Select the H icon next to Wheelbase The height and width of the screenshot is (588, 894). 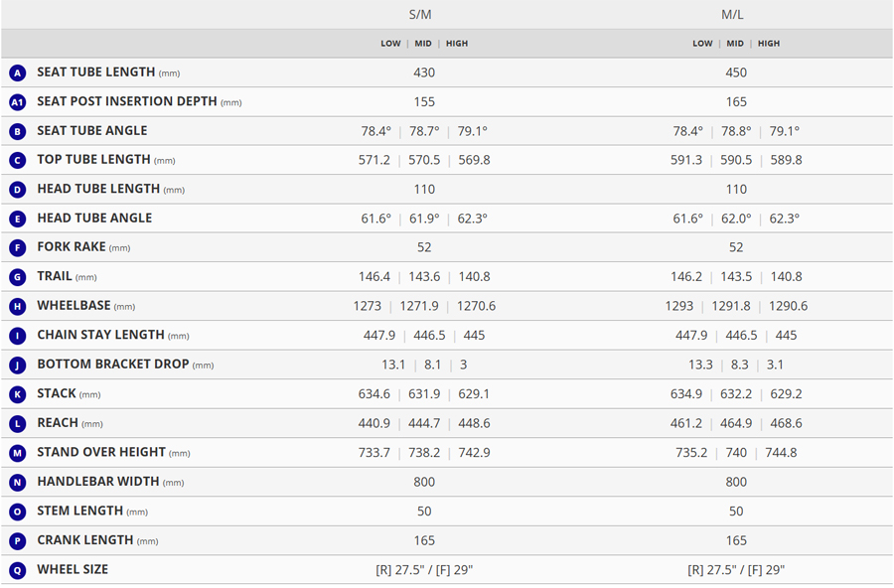(17, 307)
